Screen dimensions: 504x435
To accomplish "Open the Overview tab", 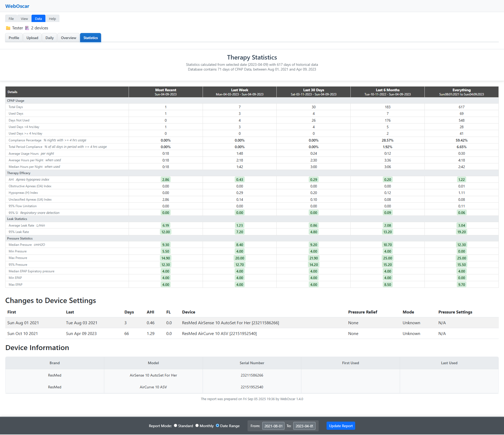I will (x=69, y=38).
